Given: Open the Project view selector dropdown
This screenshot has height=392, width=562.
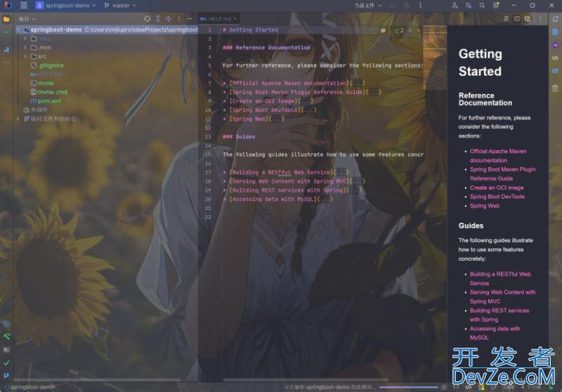Looking at the screenshot, I should [x=27, y=19].
